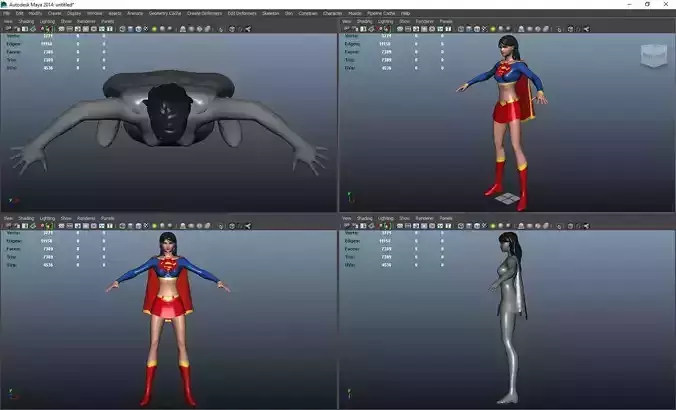Click use all lights icon in side-view panel
676x410 pixels.
coord(492,225)
